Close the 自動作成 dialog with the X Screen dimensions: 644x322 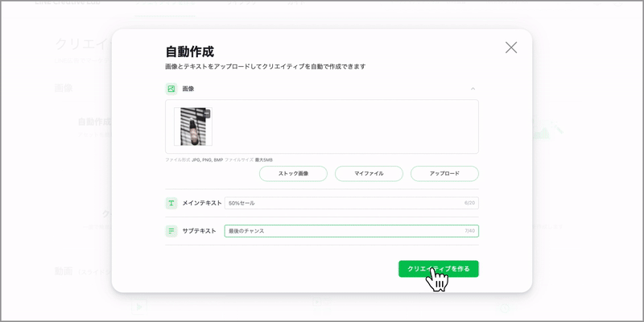511,47
